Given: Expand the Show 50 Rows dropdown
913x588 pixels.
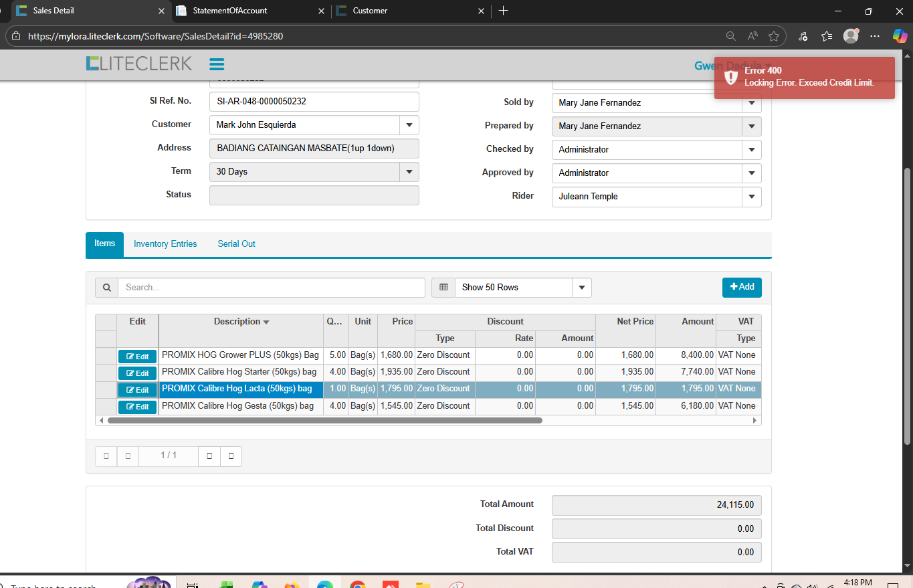Looking at the screenshot, I should coord(581,288).
